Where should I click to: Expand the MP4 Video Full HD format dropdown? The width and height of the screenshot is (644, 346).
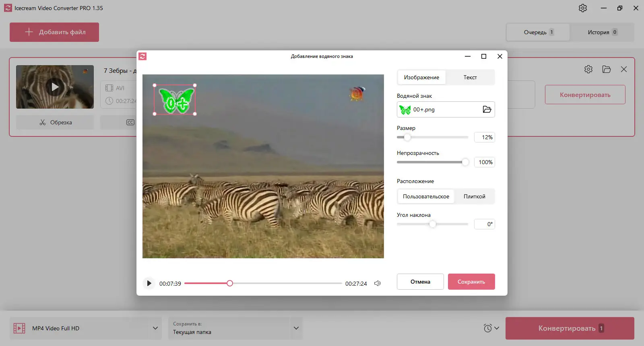point(155,328)
